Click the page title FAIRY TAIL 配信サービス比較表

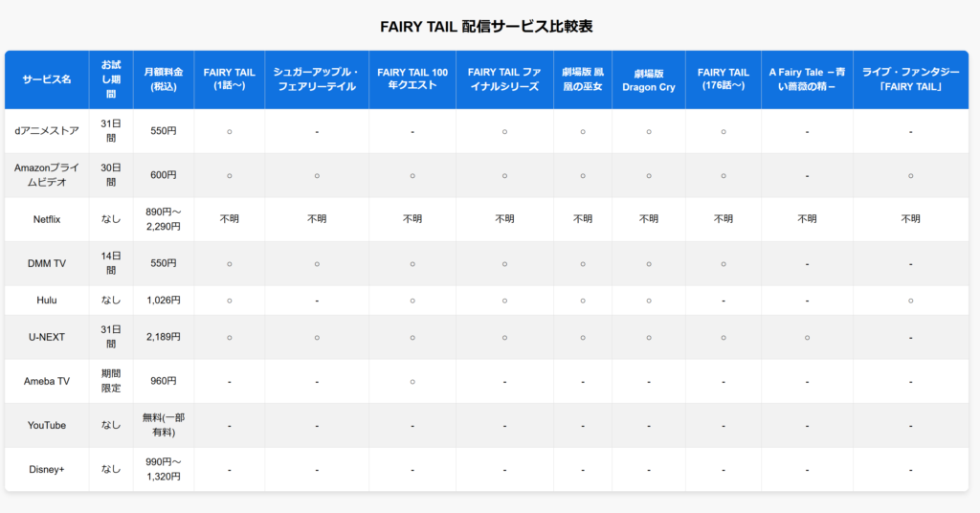pos(486,26)
